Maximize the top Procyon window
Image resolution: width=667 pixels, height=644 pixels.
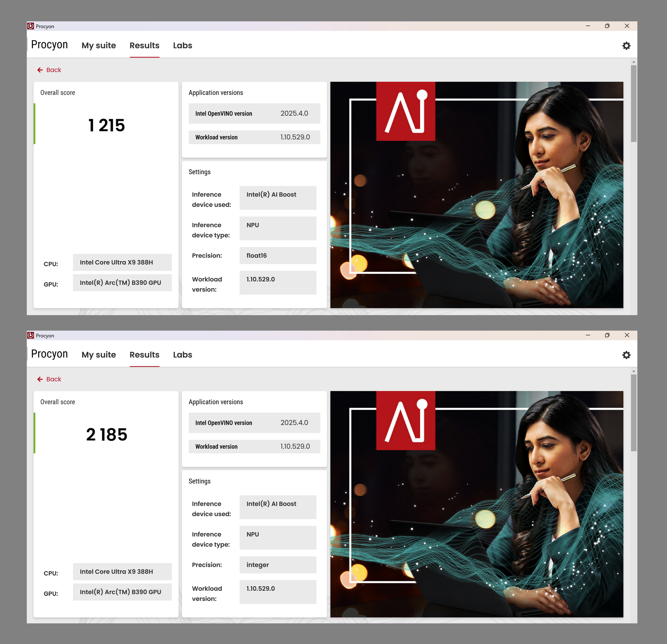tap(607, 26)
